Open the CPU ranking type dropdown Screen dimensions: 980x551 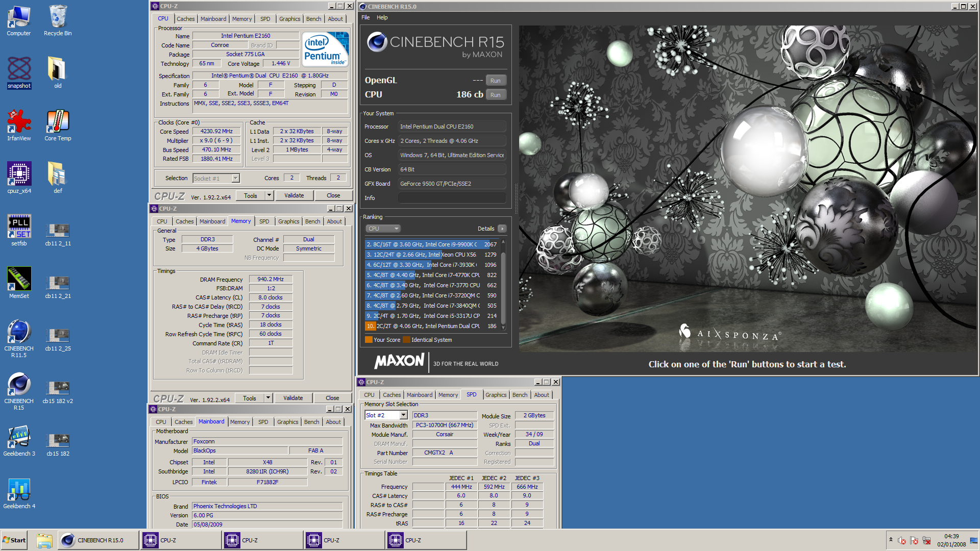point(383,229)
